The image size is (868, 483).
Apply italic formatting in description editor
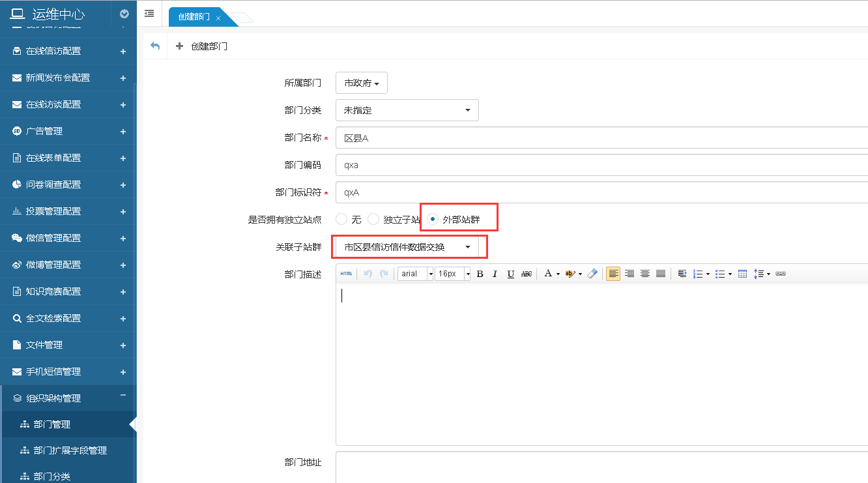pyautogui.click(x=495, y=274)
